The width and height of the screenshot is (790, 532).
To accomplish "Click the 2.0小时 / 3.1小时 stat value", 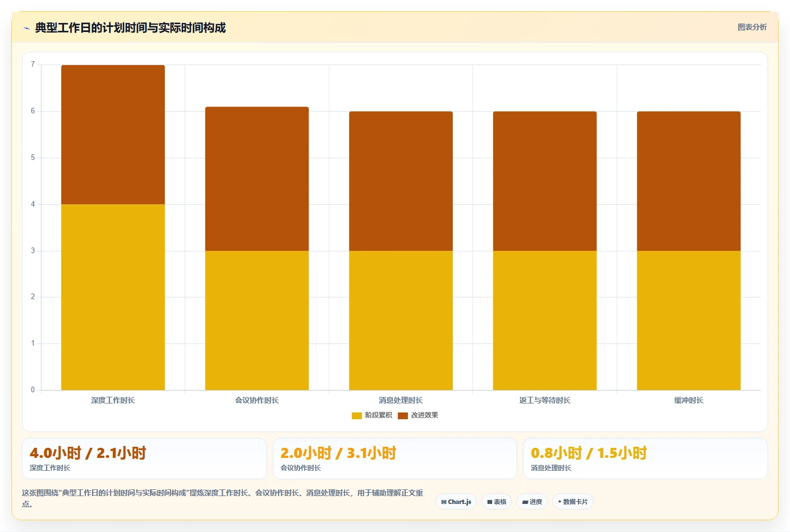I will 338,453.
